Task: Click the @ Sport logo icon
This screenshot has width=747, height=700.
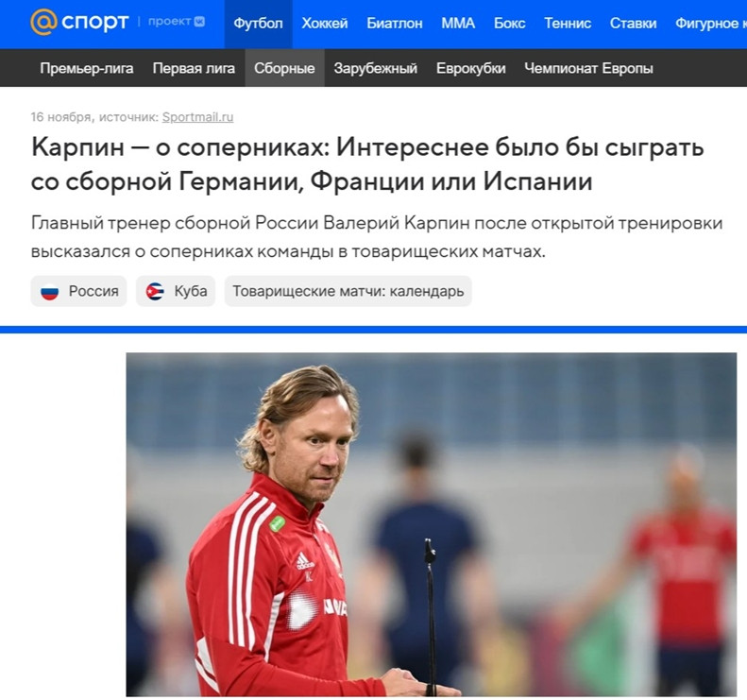Action: click(43, 23)
